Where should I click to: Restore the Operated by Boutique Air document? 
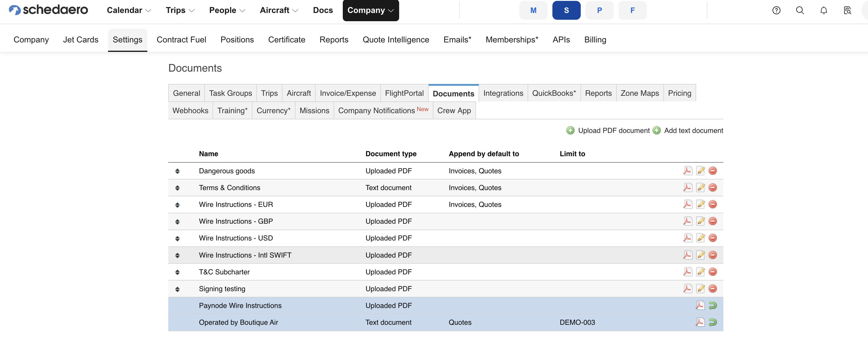[x=713, y=322]
